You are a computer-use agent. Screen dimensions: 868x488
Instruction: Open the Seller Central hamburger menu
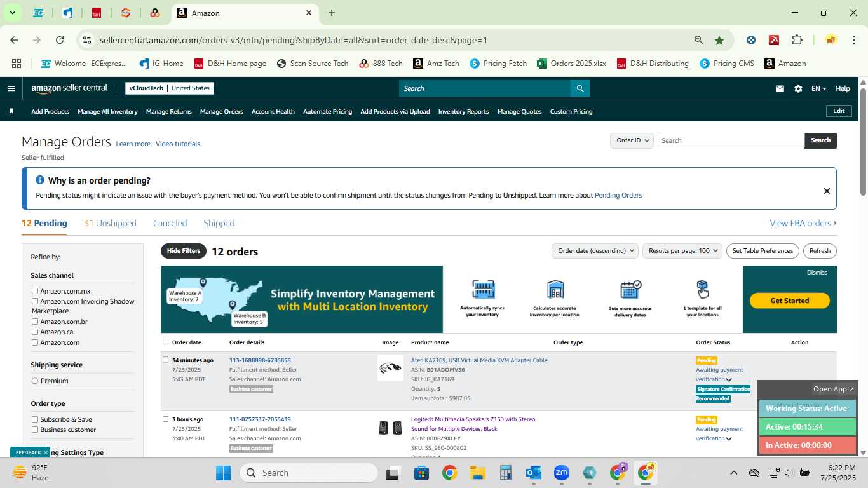[11, 88]
